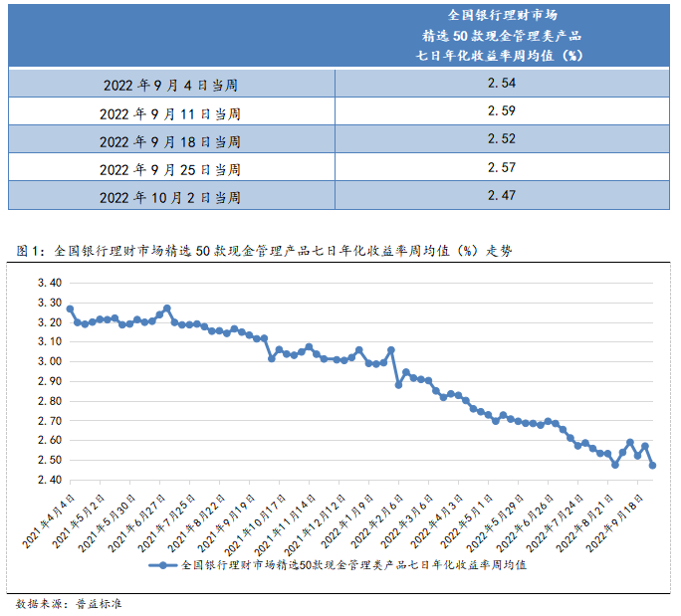Select the table cell with value 2.59
Viewport: 681px width, 616px height.
(500, 110)
